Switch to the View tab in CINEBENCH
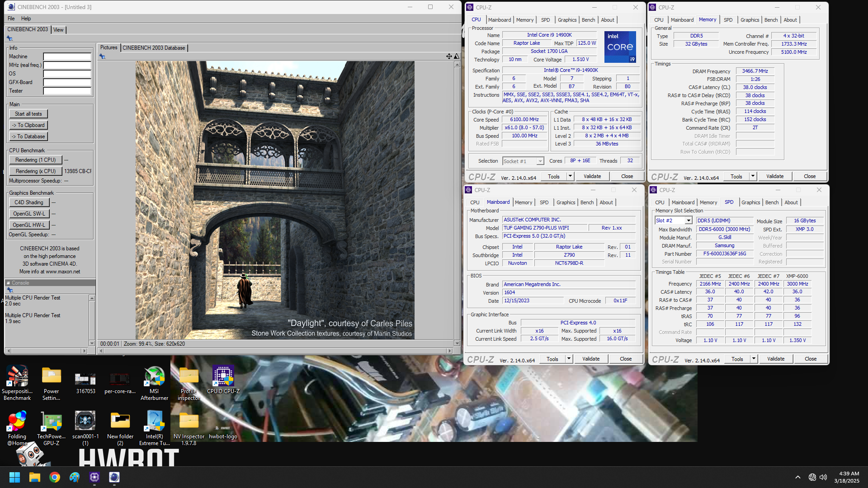Viewport: 868px width, 488px height. [58, 30]
